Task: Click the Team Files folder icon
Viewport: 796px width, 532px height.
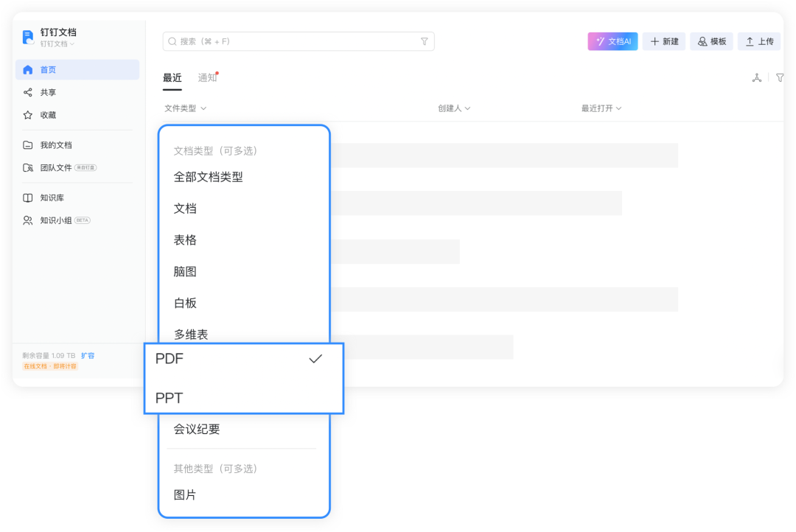Action: pyautogui.click(x=28, y=168)
